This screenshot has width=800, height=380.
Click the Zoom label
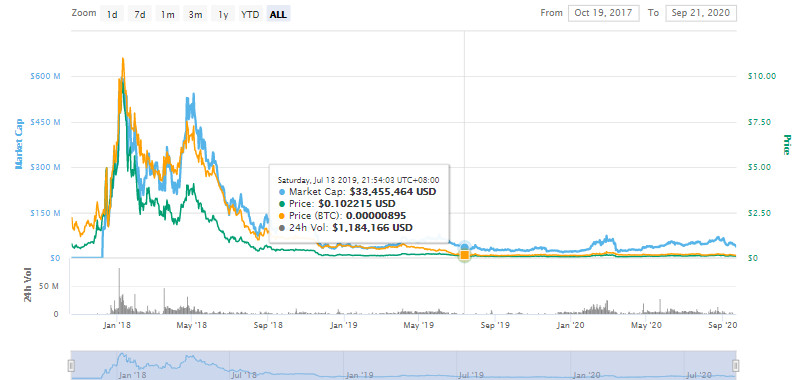84,13
